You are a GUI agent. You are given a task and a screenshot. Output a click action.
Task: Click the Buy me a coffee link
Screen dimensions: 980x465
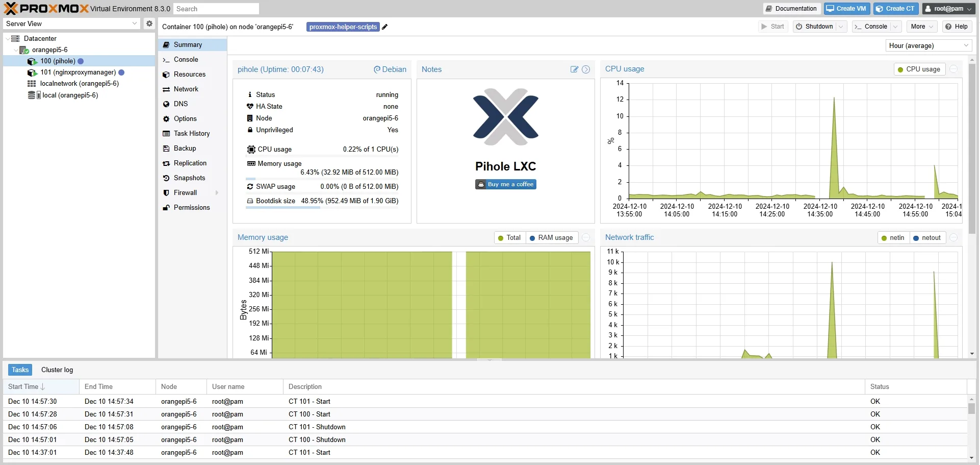click(x=506, y=185)
